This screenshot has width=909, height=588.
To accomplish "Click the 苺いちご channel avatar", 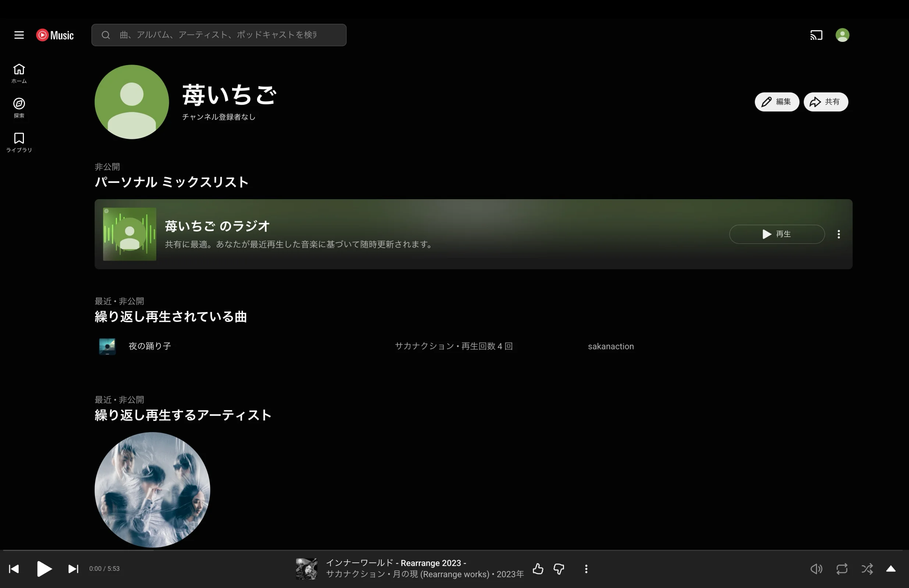I will [132, 102].
